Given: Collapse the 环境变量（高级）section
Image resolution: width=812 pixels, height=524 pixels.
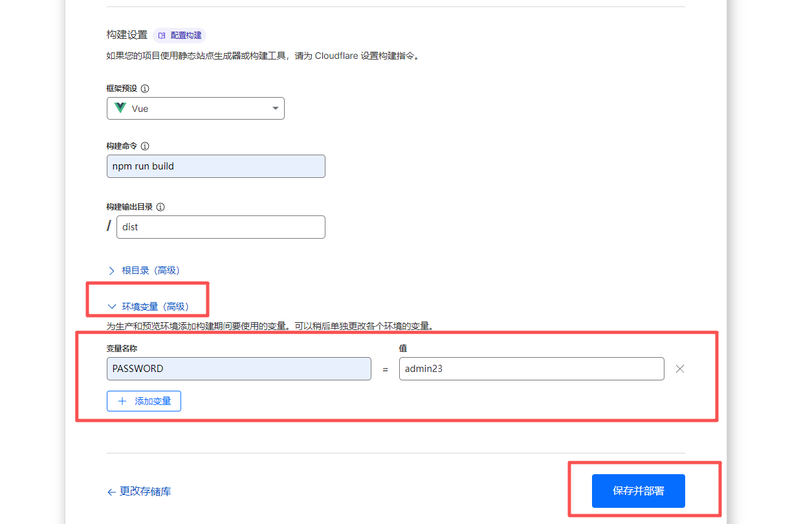Looking at the screenshot, I should click(x=155, y=307).
